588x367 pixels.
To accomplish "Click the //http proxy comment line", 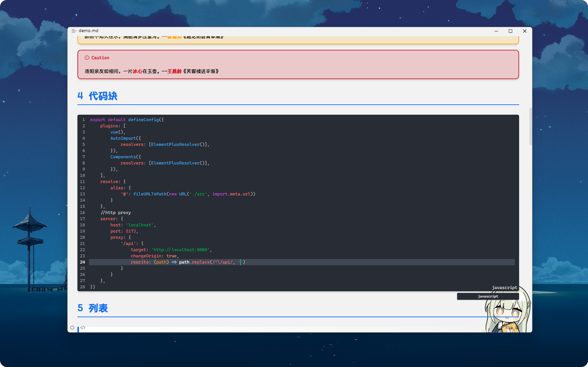I will pyautogui.click(x=116, y=213).
